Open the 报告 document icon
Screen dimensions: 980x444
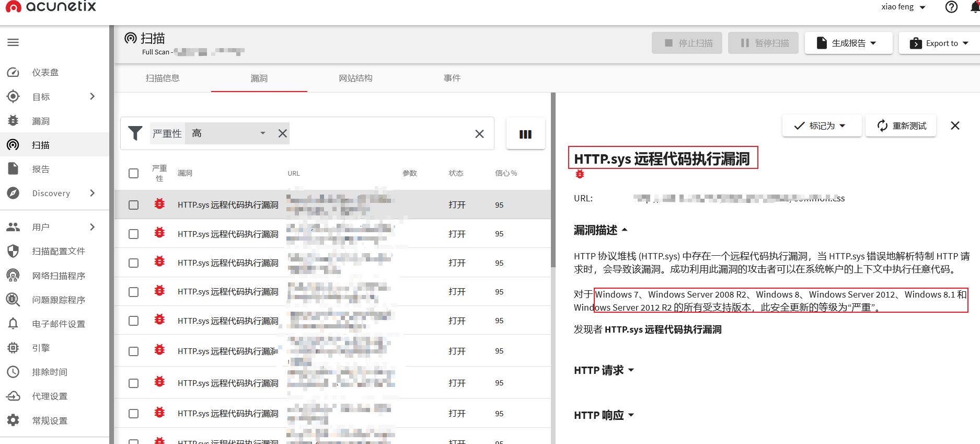13,169
